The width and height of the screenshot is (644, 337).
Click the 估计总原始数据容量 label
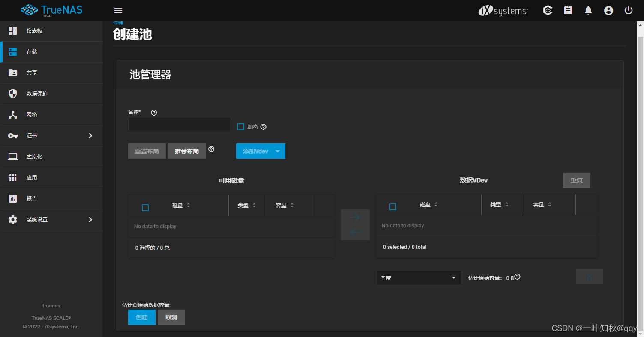tap(147, 305)
